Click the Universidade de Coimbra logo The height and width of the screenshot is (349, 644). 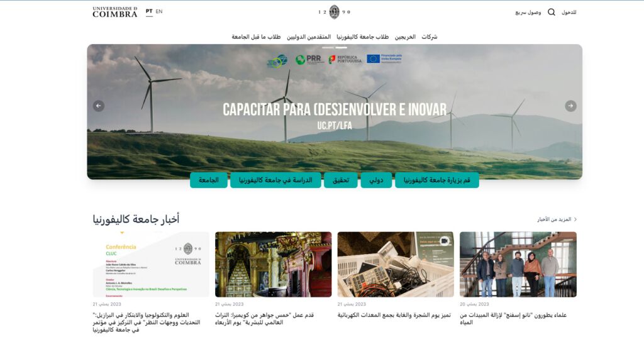click(x=114, y=12)
